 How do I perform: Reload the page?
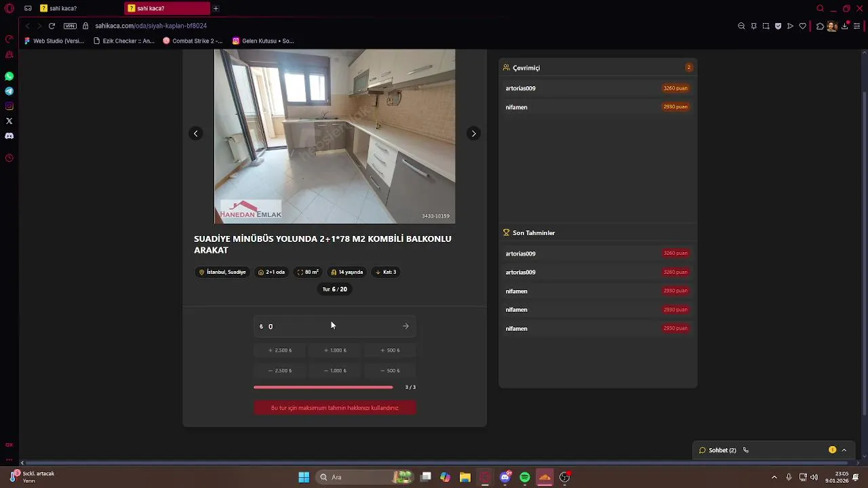click(x=52, y=26)
